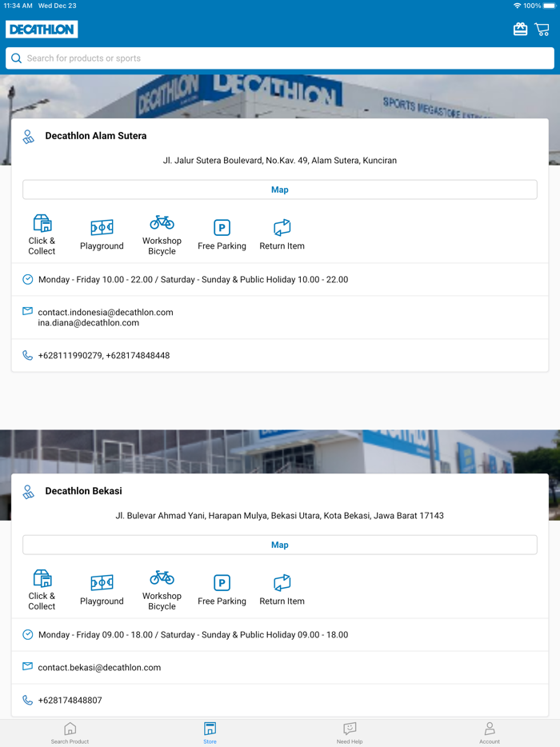This screenshot has width=560, height=747.
Task: Switch to the Store tab
Action: [x=210, y=733]
